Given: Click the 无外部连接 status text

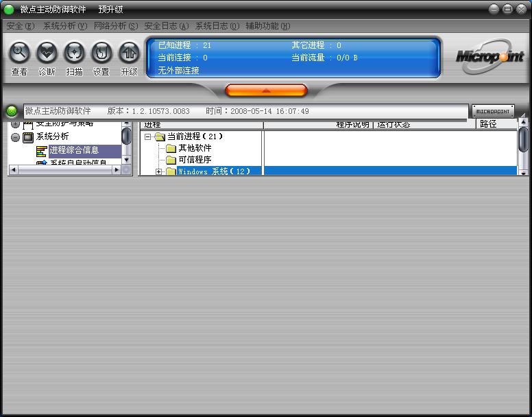Looking at the screenshot, I should pyautogui.click(x=178, y=71).
